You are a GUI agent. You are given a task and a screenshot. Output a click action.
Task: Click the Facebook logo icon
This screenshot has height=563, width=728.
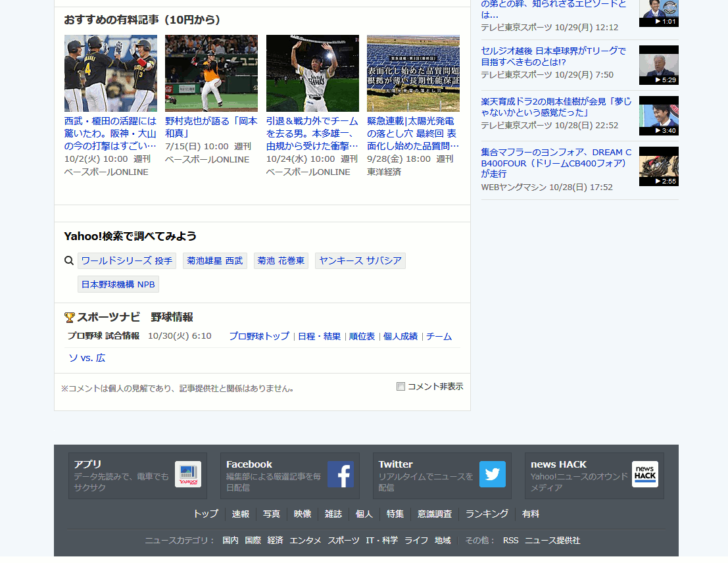pyautogui.click(x=340, y=474)
